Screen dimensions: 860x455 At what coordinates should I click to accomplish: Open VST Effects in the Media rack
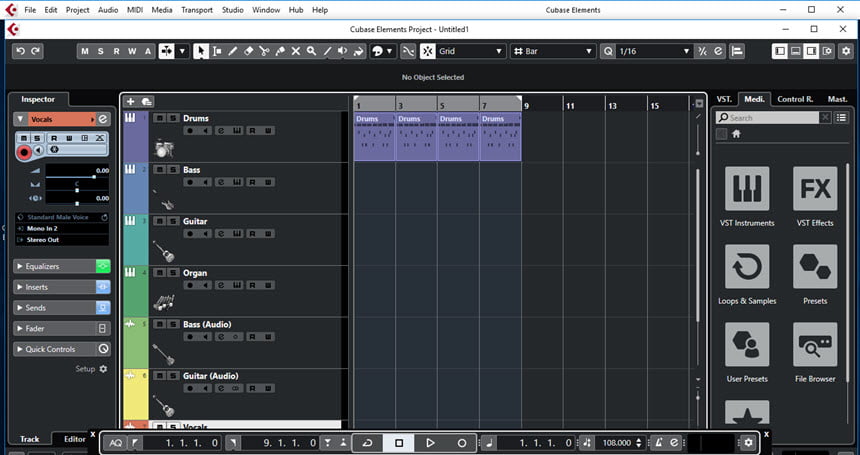(x=815, y=189)
